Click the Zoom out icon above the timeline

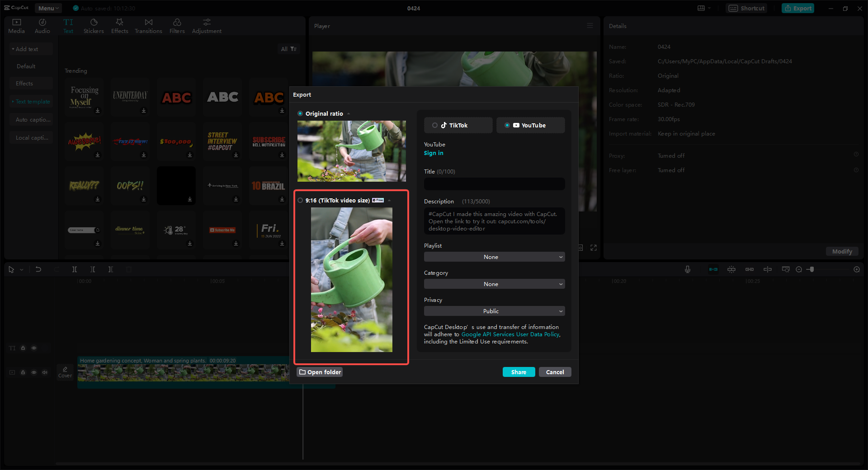799,269
